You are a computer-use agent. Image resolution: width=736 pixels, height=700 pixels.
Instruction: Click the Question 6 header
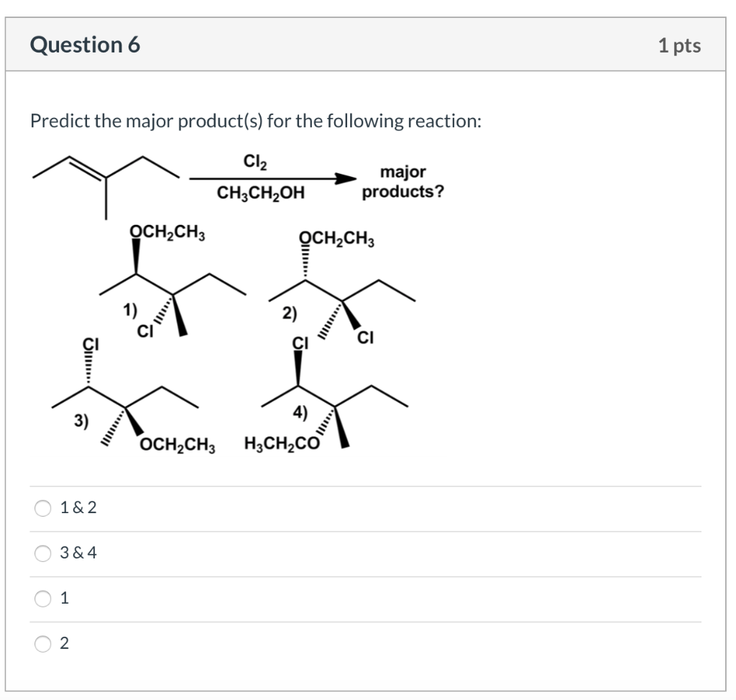[x=85, y=45]
